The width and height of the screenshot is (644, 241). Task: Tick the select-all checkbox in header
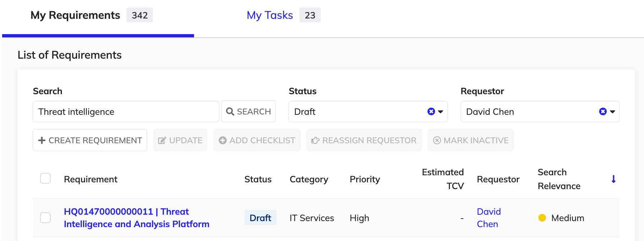(45, 178)
